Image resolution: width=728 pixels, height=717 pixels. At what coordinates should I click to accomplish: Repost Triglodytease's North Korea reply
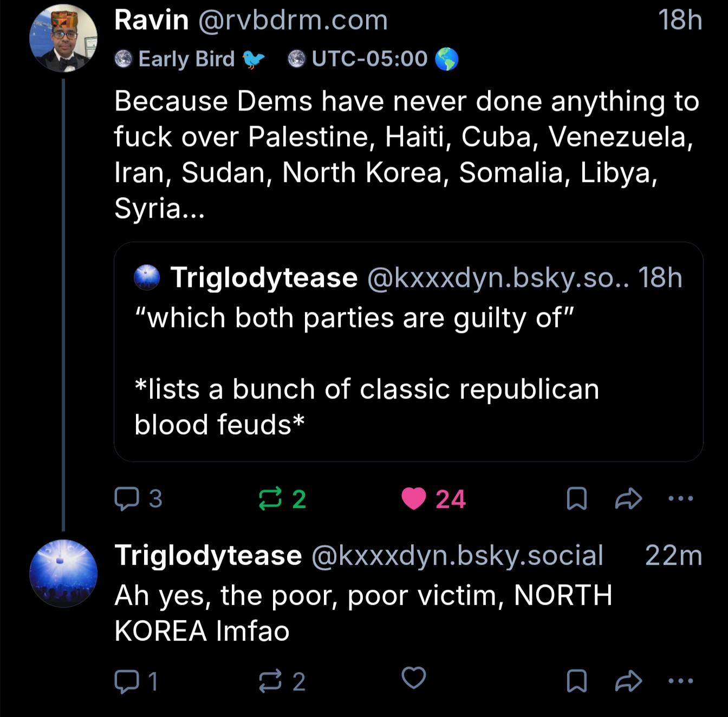click(x=270, y=681)
